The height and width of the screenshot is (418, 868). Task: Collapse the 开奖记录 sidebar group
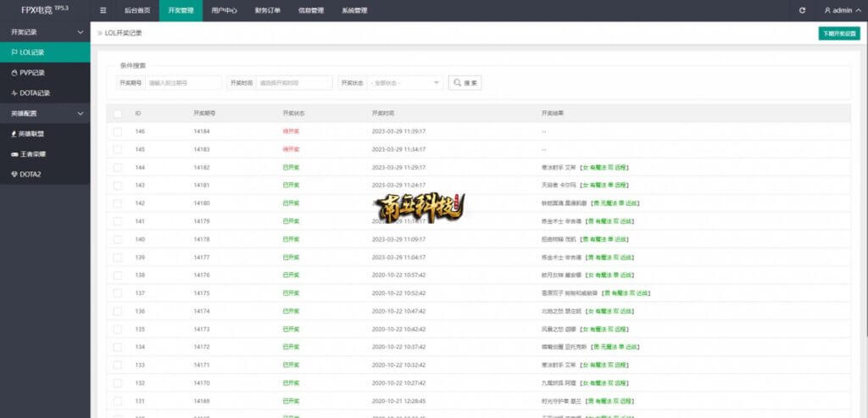(x=45, y=32)
